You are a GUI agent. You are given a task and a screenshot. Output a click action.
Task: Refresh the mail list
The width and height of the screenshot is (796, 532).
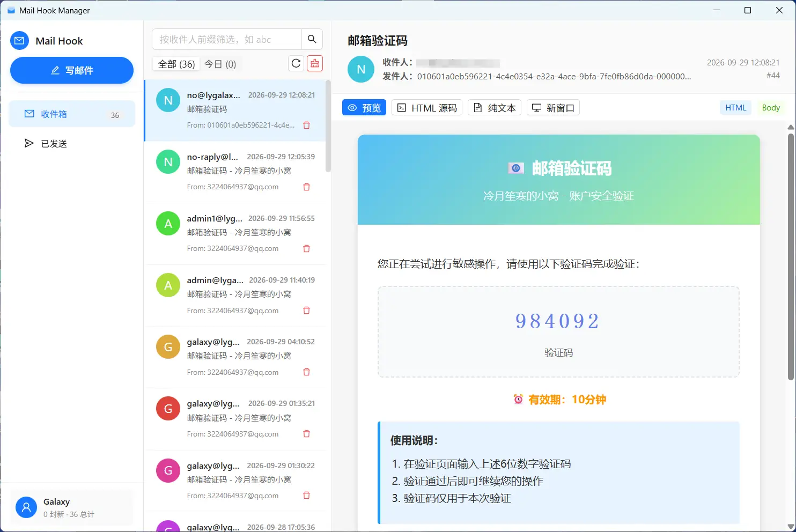(296, 64)
